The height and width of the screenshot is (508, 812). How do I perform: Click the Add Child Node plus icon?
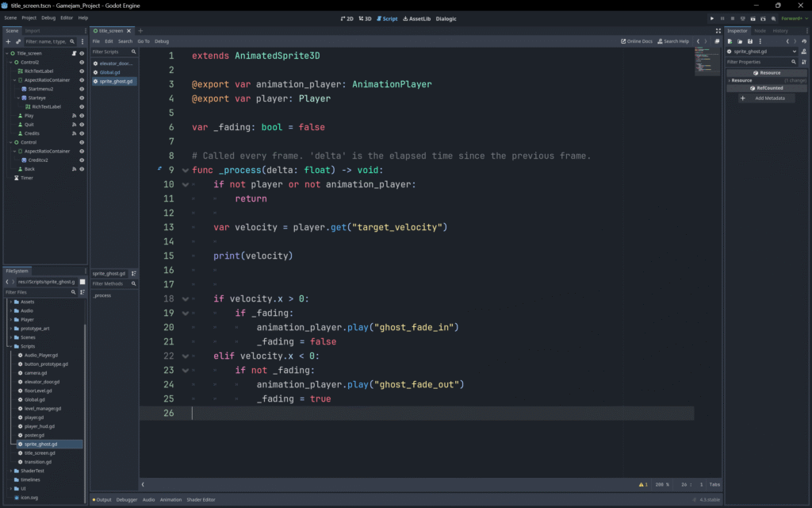(8, 40)
